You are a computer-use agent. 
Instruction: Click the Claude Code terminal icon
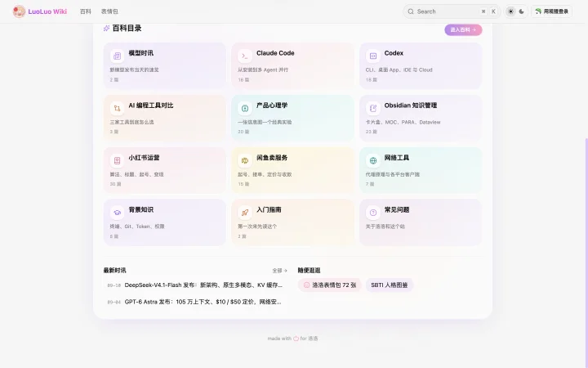point(245,56)
